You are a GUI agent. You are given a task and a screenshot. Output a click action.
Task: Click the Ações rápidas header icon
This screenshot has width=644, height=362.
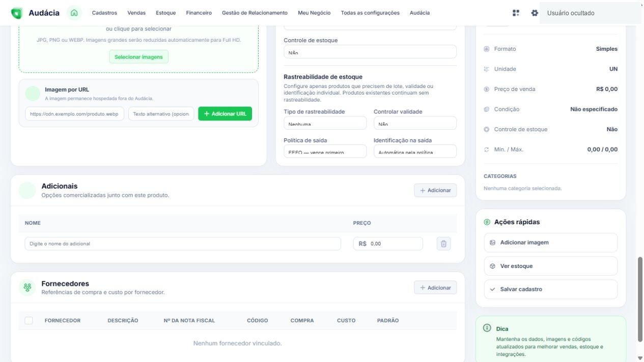click(x=487, y=222)
